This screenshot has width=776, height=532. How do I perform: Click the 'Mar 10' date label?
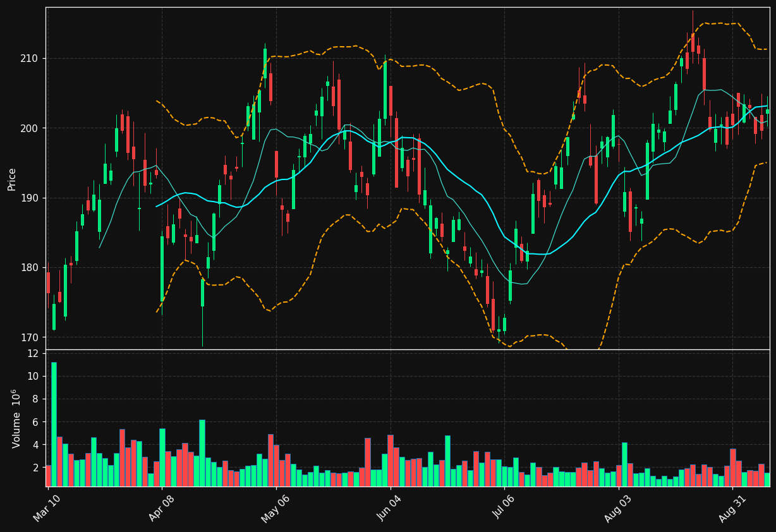coord(47,508)
